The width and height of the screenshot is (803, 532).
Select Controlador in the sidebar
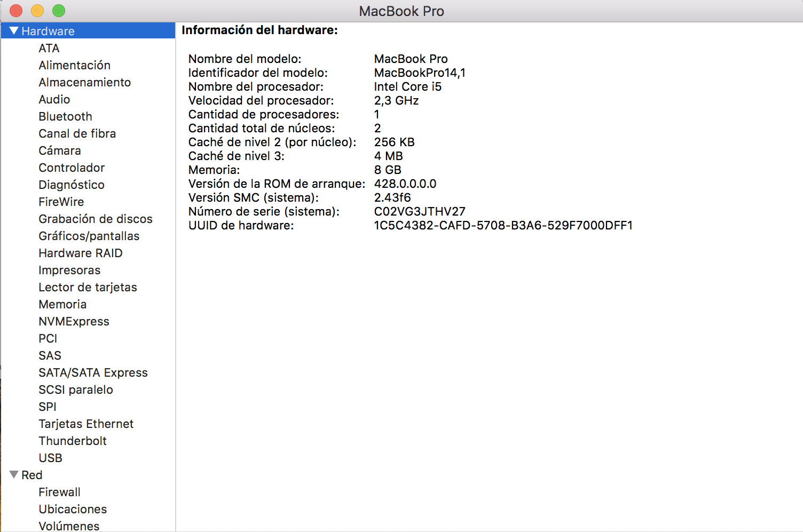pyautogui.click(x=72, y=168)
